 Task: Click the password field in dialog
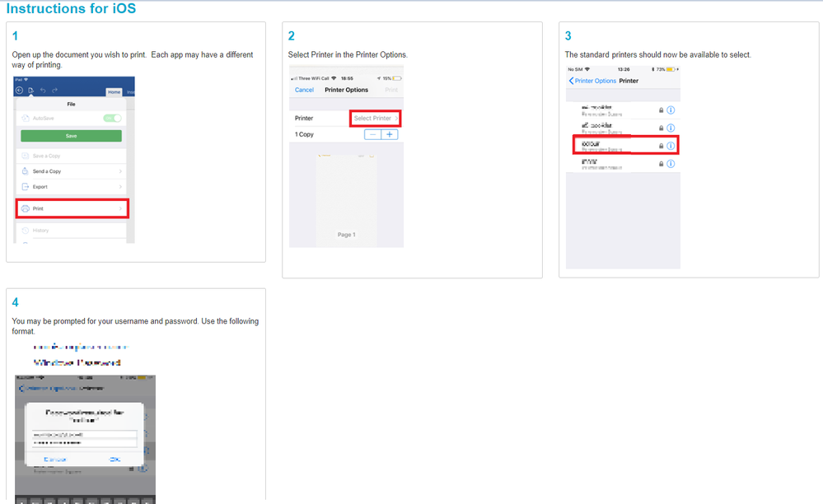(84, 442)
